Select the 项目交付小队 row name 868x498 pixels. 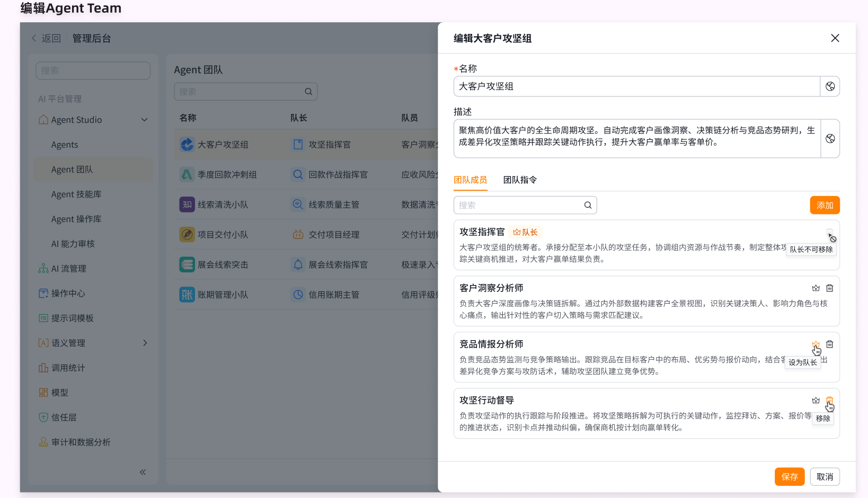pos(223,234)
